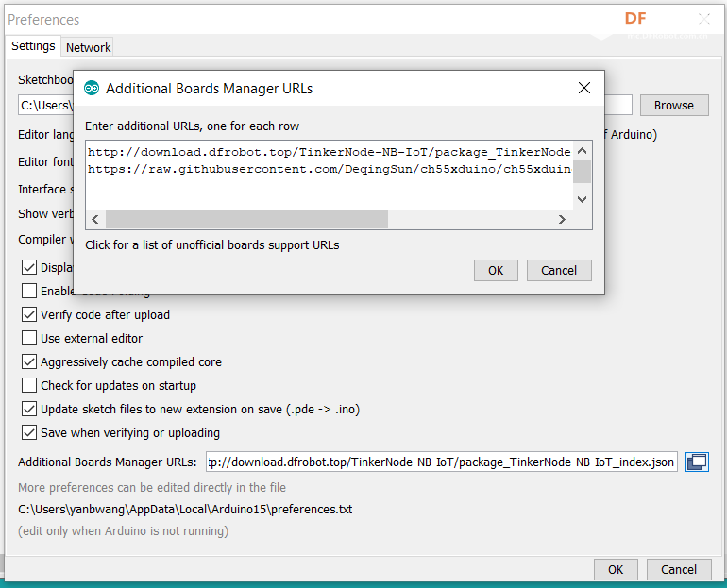727x588 pixels.
Task: Click the Preferences Cancel button
Action: pos(679,569)
